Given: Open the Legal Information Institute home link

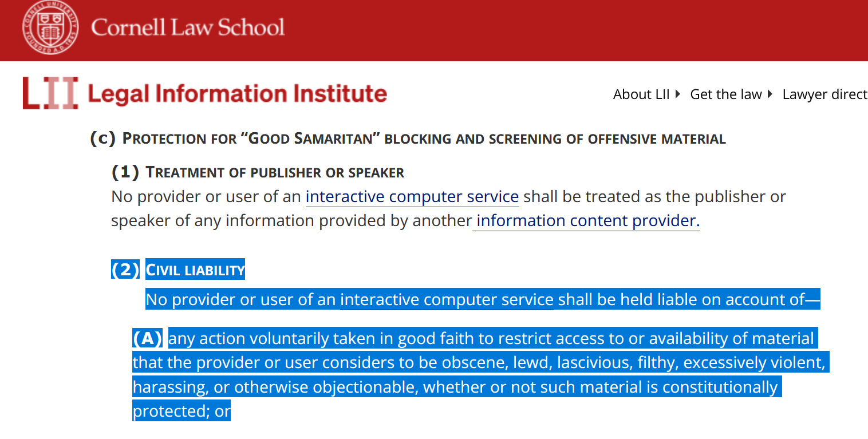Looking at the screenshot, I should pyautogui.click(x=237, y=94).
